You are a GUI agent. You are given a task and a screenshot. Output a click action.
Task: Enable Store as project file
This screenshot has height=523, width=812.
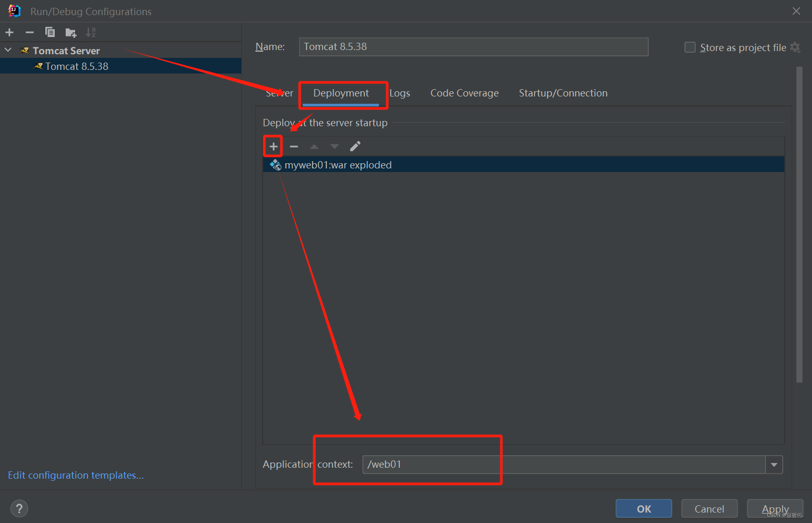pos(690,47)
